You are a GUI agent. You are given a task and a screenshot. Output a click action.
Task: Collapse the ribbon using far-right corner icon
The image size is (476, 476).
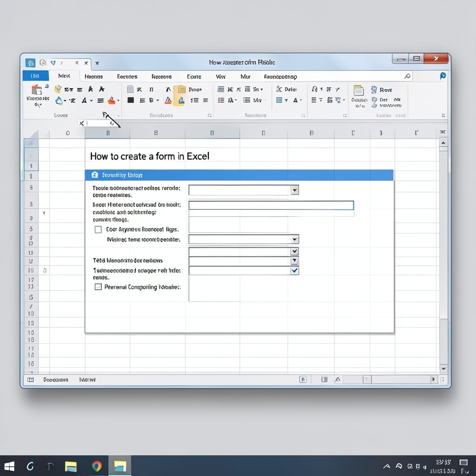pyautogui.click(x=443, y=116)
